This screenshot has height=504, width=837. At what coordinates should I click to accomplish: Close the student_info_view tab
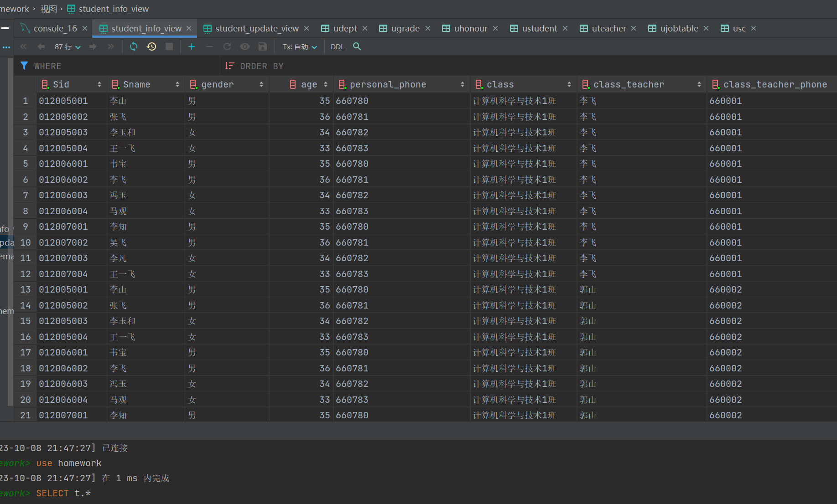coord(189,28)
